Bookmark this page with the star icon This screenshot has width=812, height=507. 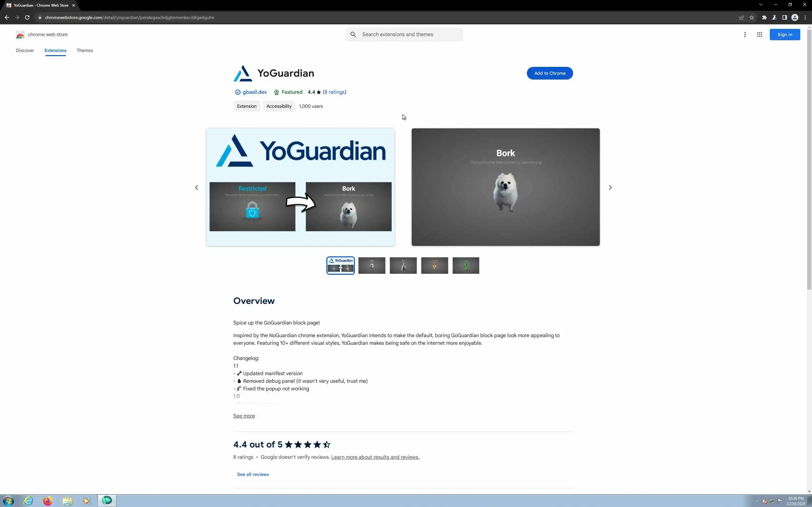coord(752,17)
